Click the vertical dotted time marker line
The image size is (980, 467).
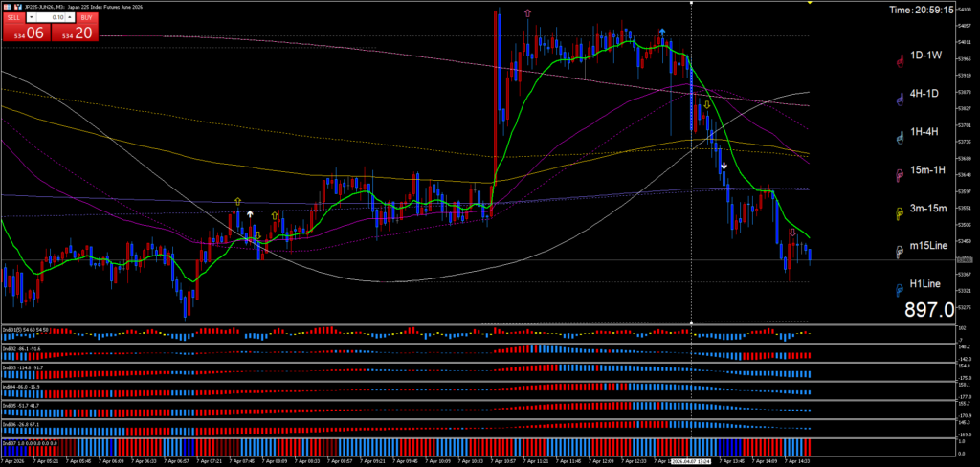tap(691, 191)
